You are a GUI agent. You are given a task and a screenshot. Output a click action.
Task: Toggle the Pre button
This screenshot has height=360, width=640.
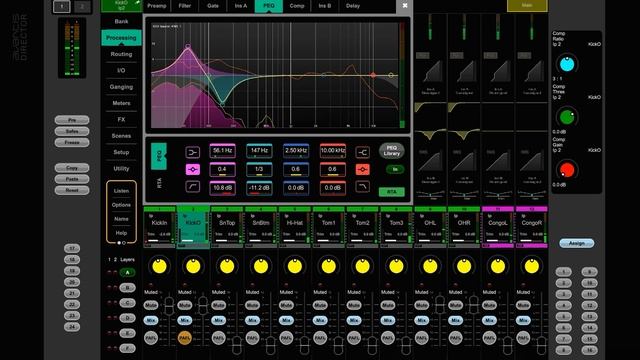click(72, 120)
